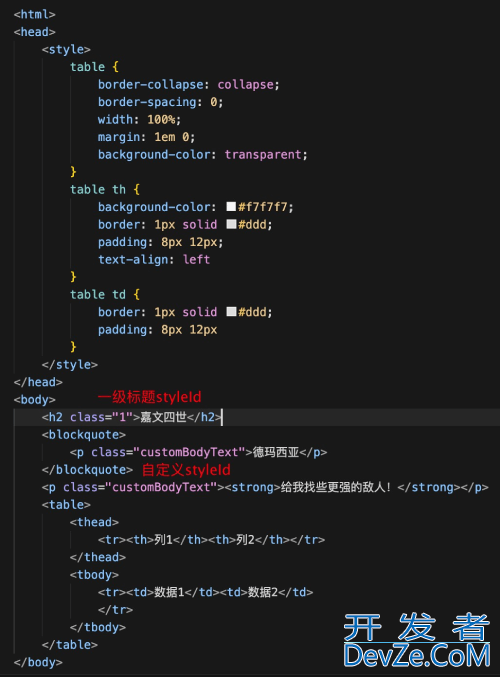This screenshot has height=677, width=500.
Task: Click the opening <html> tag
Action: (x=35, y=14)
